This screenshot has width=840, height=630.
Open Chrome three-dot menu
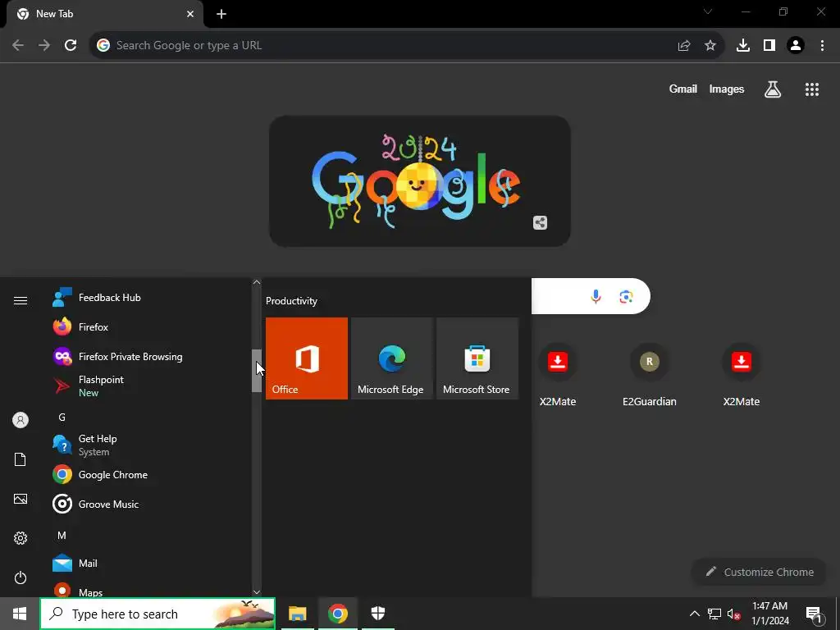pyautogui.click(x=822, y=46)
